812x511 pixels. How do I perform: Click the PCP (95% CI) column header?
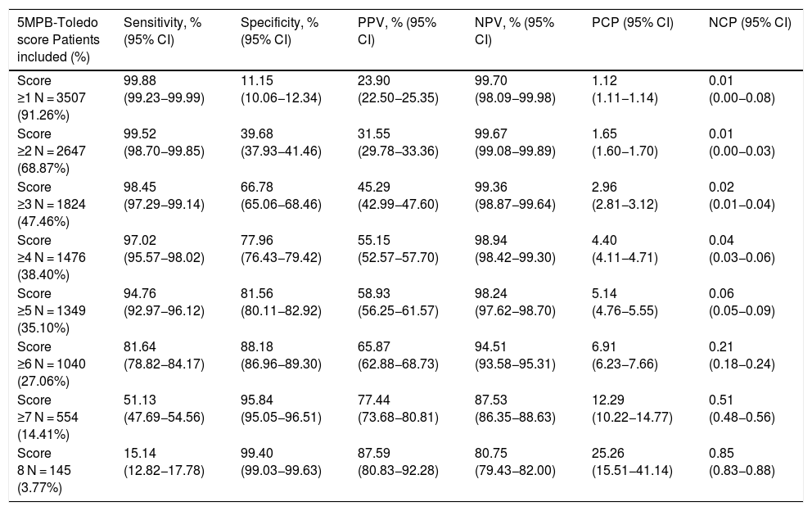coord(632,22)
